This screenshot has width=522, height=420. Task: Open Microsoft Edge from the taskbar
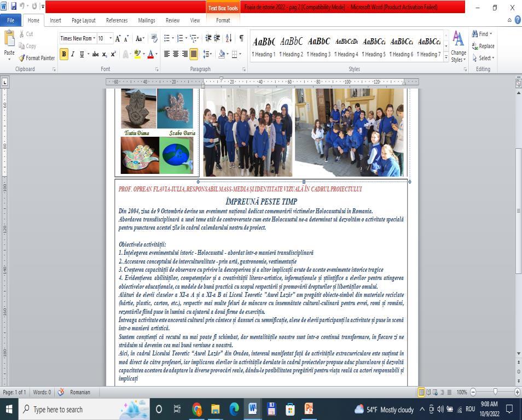coord(234,409)
